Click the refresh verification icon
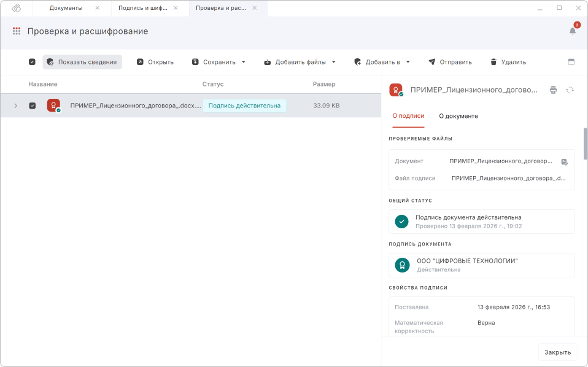This screenshot has height=367, width=588. coord(570,90)
